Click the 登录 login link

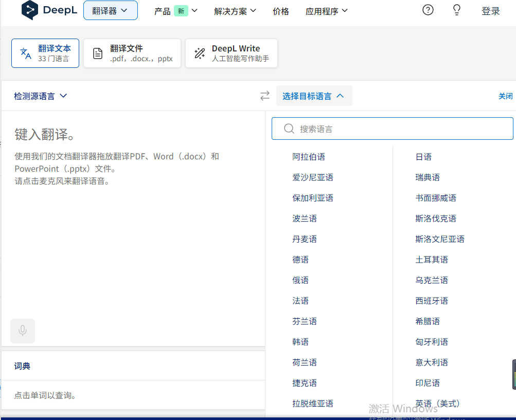click(490, 11)
